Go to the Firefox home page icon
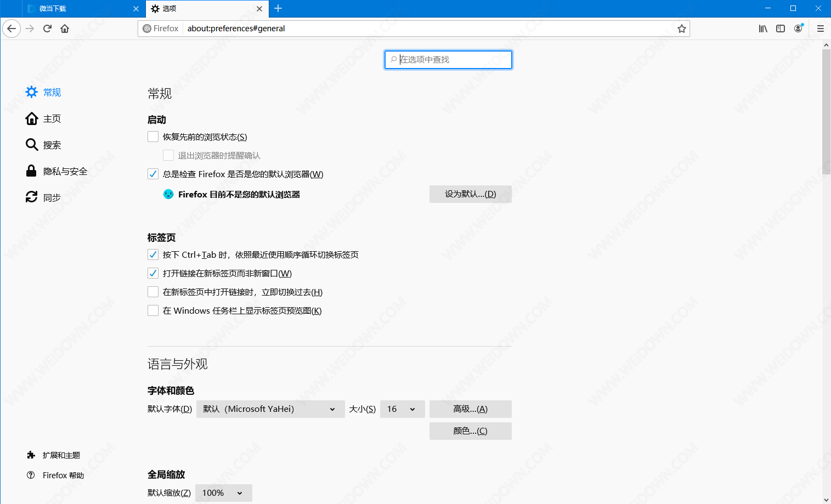The height and width of the screenshot is (504, 831). coord(65,29)
